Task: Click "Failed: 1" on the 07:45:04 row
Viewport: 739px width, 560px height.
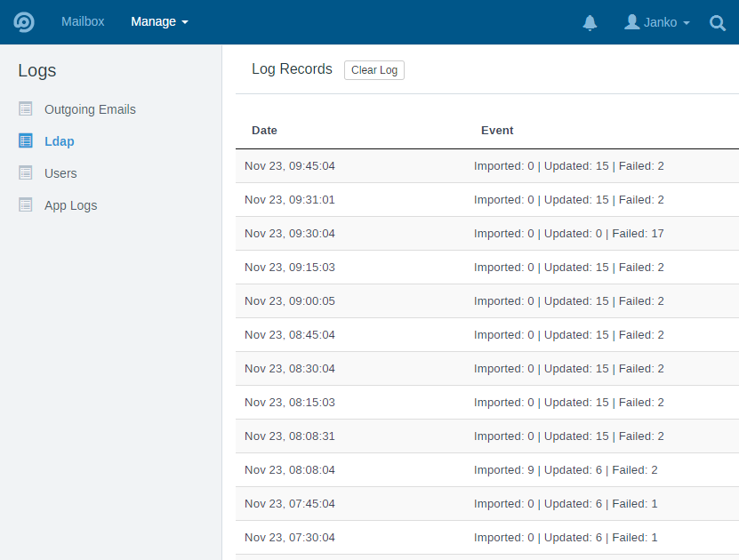Action: 636,503
